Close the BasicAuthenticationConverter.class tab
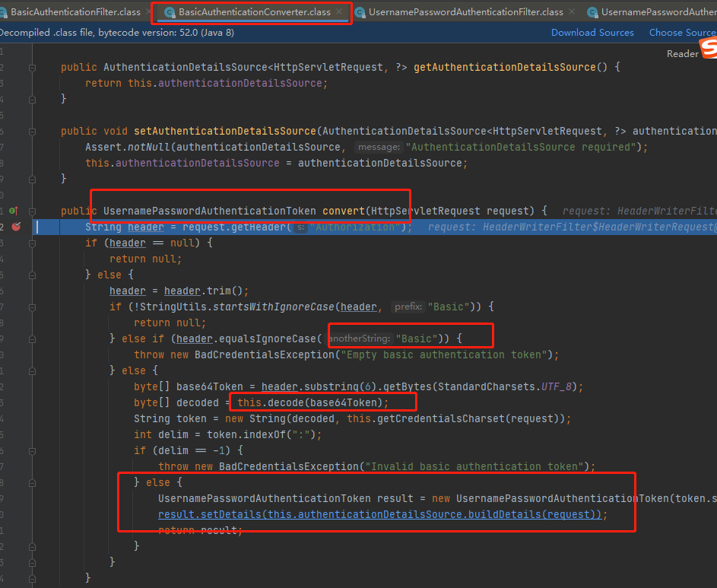Viewport: 717px width, 588px height. tap(339, 12)
